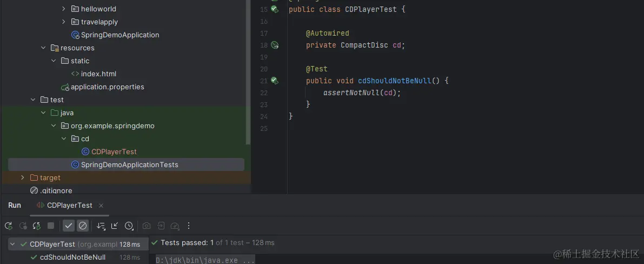Click the Tests passed status text
This screenshot has width=644, height=264.
click(x=217, y=242)
